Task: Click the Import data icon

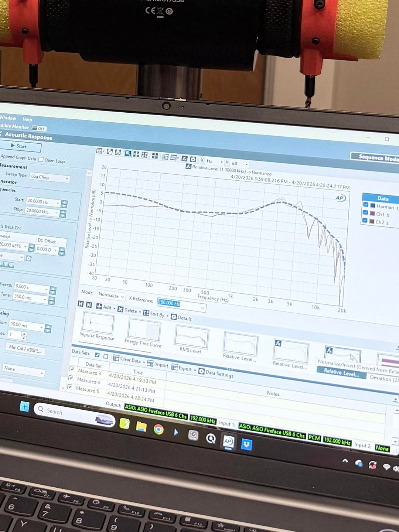Action: pos(150,363)
